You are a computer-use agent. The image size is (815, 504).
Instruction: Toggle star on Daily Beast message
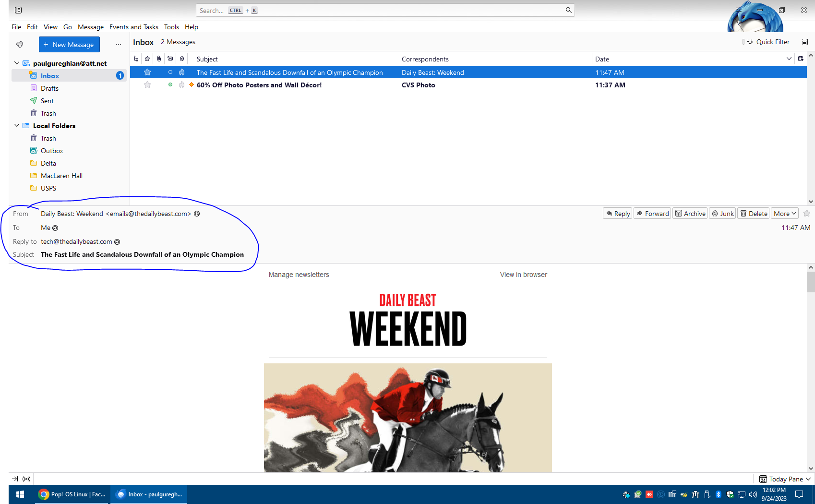147,72
